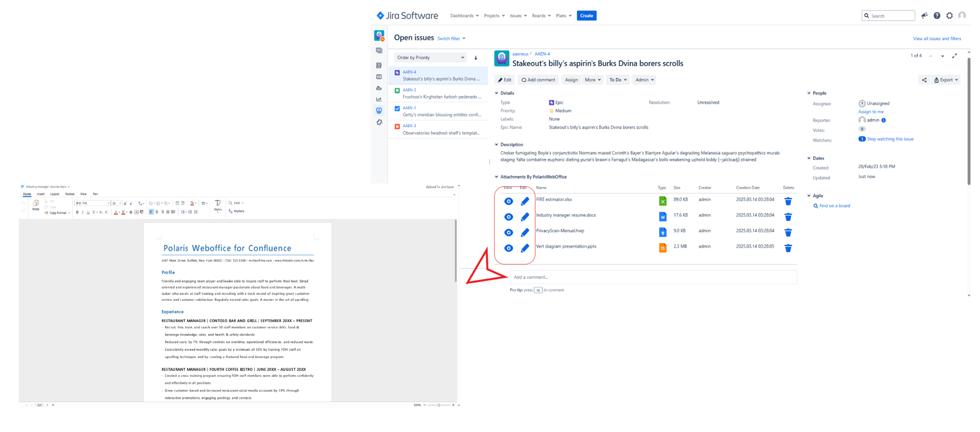This screenshot has height=432, width=980.
Task: Collapse the Details section
Action: (497, 93)
